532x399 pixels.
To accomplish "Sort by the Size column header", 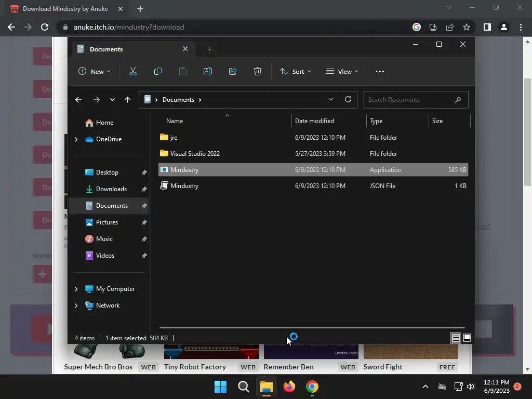I will 437,121.
